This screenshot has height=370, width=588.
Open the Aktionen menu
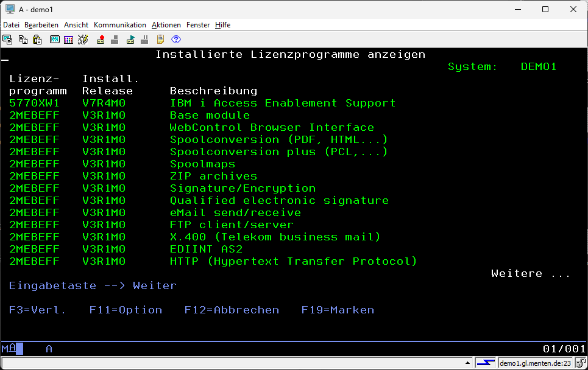[x=166, y=25]
